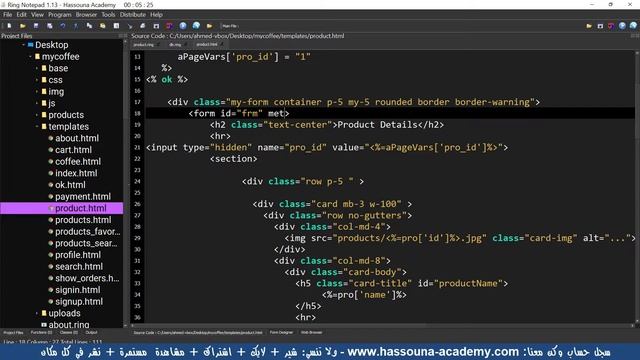This screenshot has width=640, height=360.
Task: Select about.ring in the project tree
Action: [x=69, y=325]
